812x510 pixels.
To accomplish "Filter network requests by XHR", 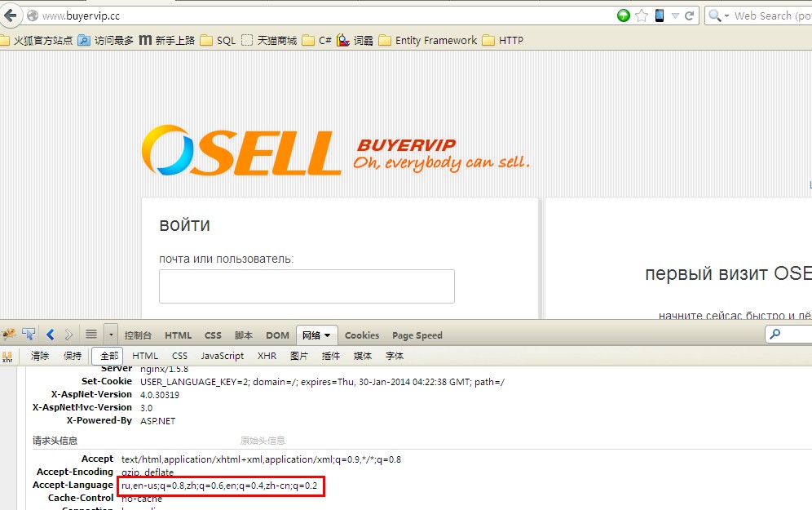I will click(x=267, y=356).
